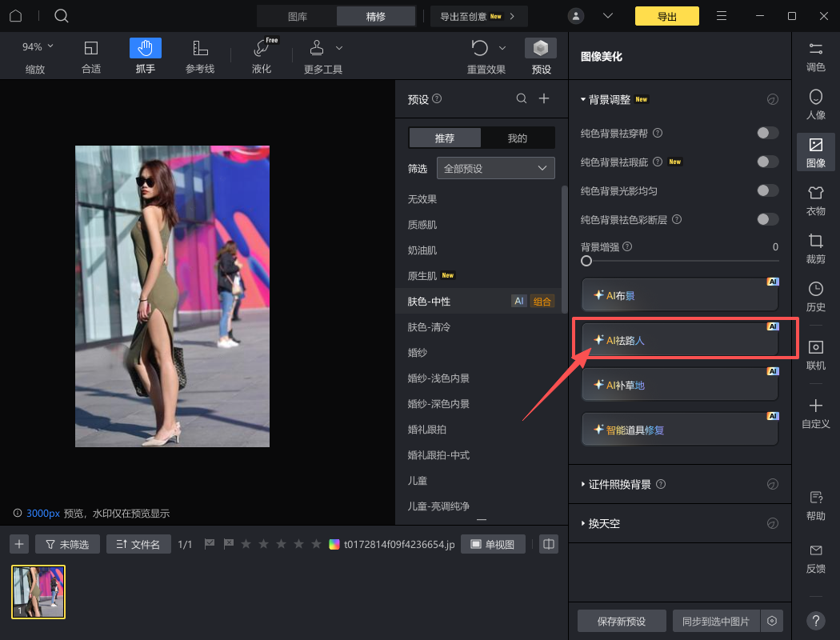Enable 纯色背景祛穿帮 toggle
840x640 pixels.
pos(767,133)
